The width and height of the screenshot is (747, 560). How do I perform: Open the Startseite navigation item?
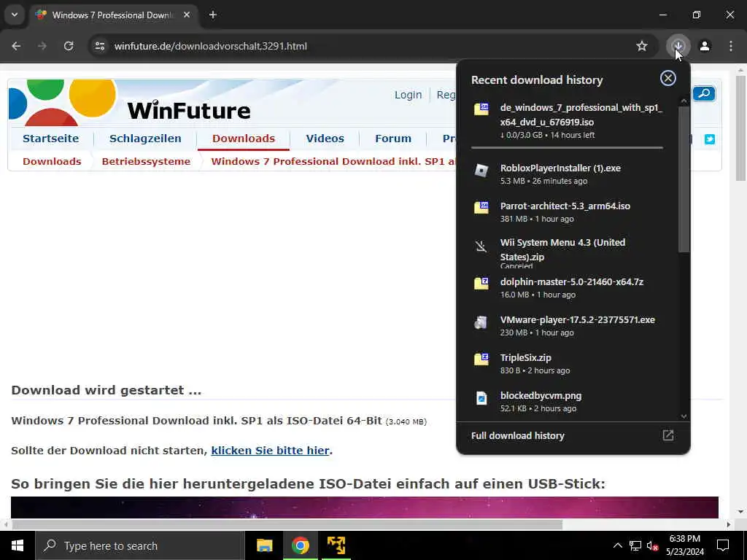pyautogui.click(x=51, y=139)
